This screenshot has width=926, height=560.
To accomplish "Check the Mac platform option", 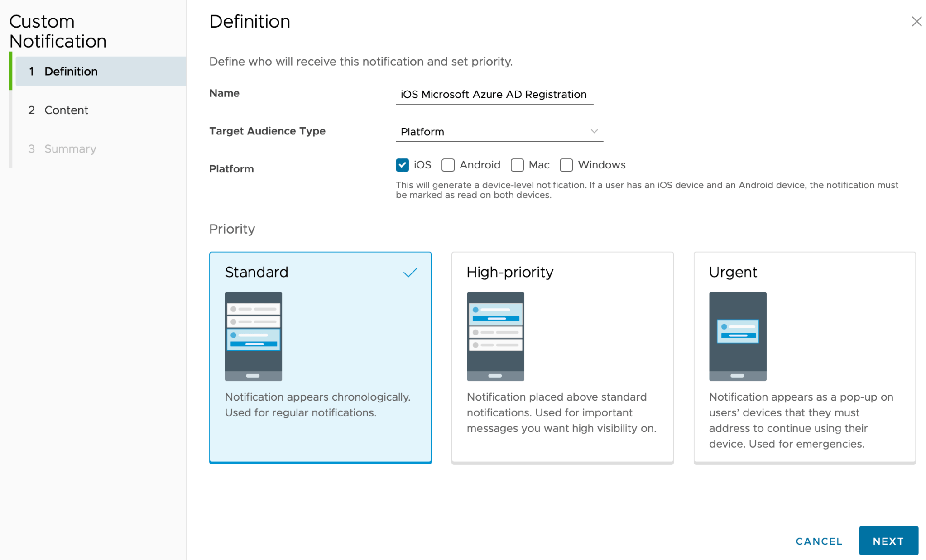I will (x=517, y=165).
